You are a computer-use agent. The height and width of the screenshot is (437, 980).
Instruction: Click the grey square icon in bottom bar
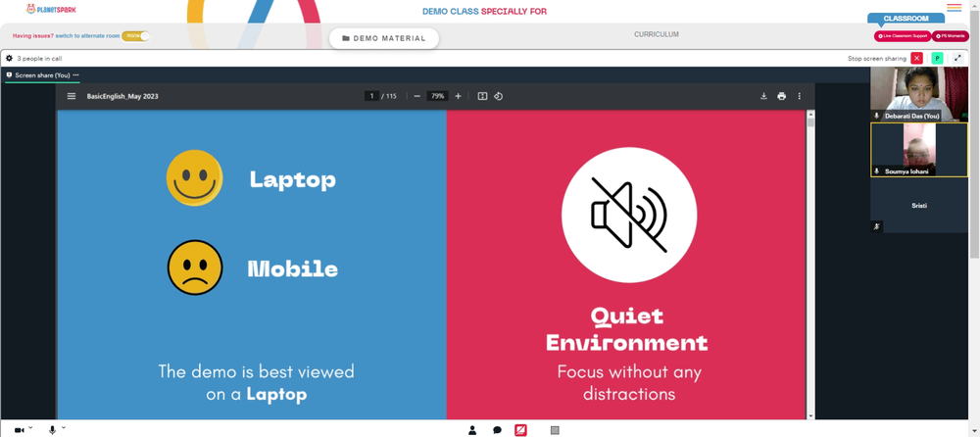[x=555, y=430]
